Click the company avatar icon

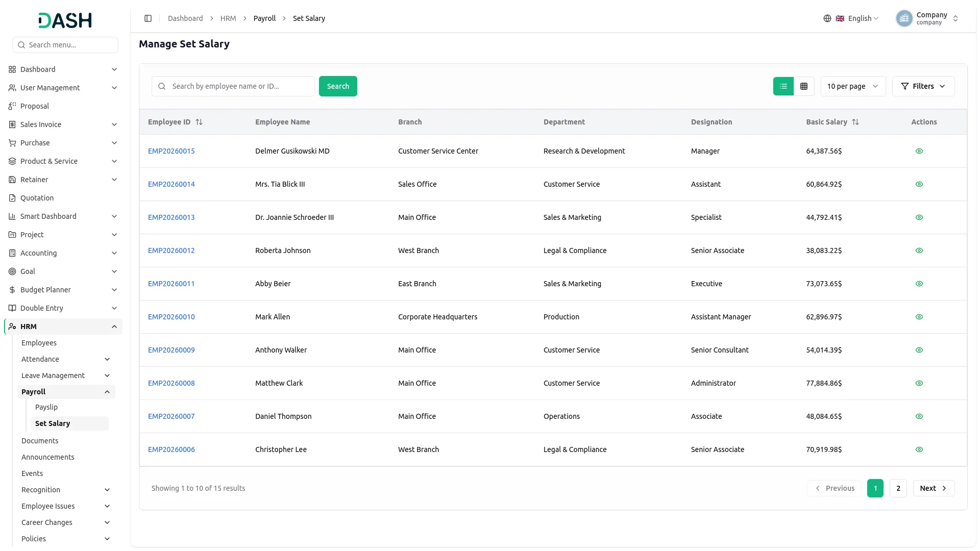904,18
